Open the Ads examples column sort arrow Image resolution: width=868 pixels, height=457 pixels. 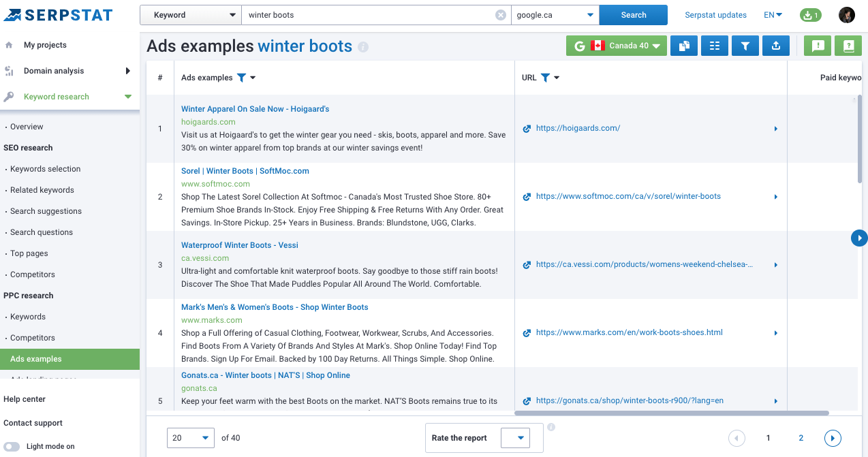pos(253,78)
